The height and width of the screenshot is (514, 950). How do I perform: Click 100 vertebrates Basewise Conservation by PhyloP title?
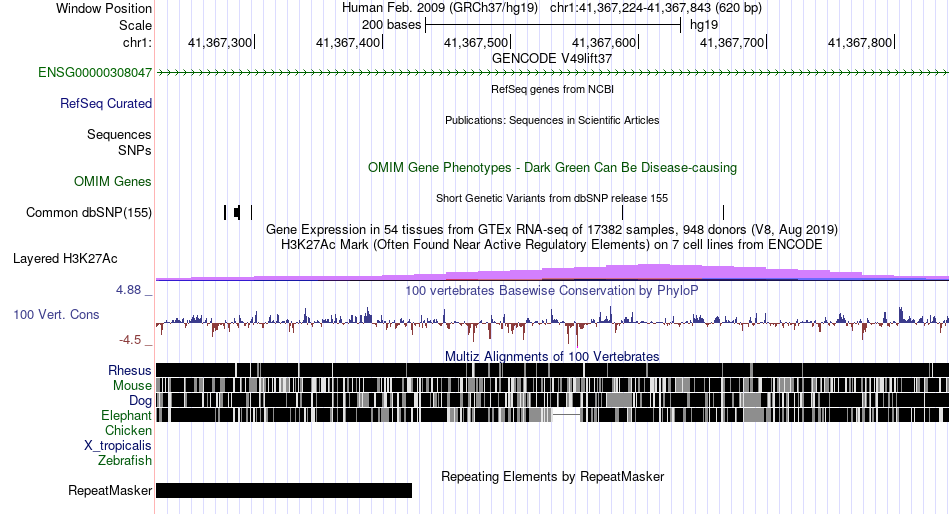point(552,290)
